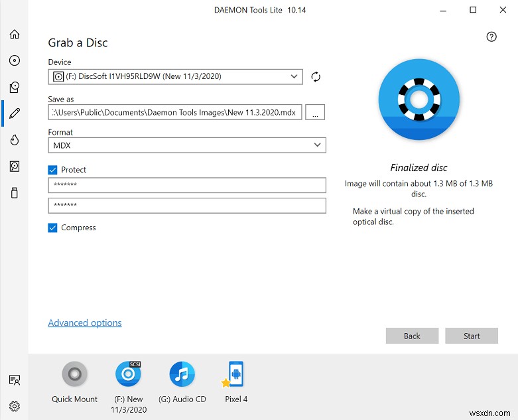Click the confirm password field
The width and height of the screenshot is (518, 420).
click(x=187, y=206)
